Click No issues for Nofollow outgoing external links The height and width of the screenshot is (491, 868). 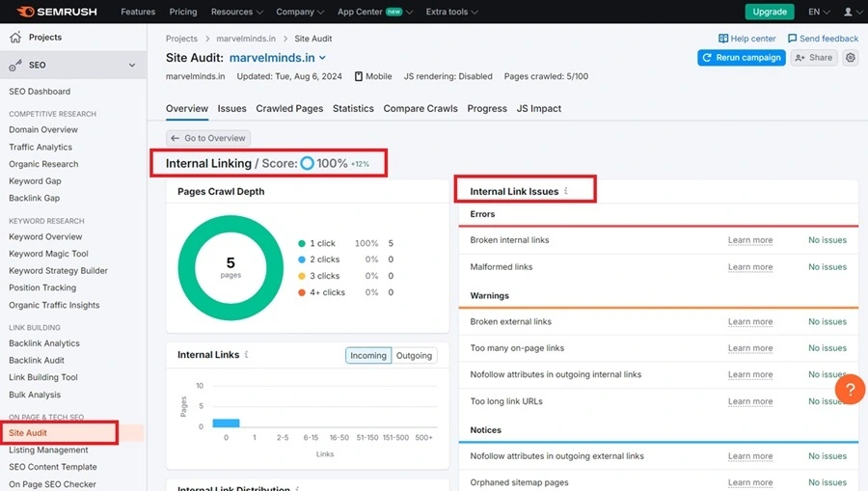tap(827, 456)
